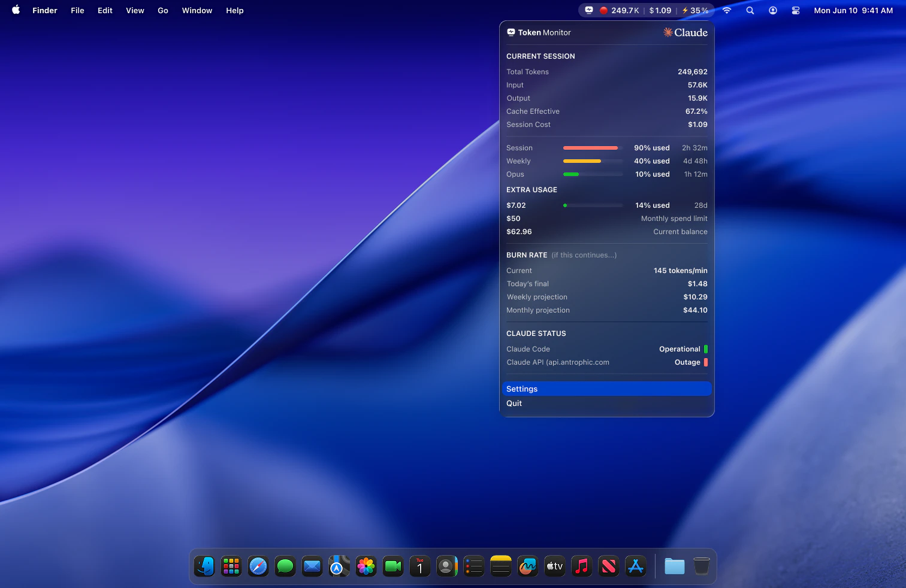Toggle the green Operational status for Claude Code
Viewport: 906px width, 588px height.
pos(706,348)
